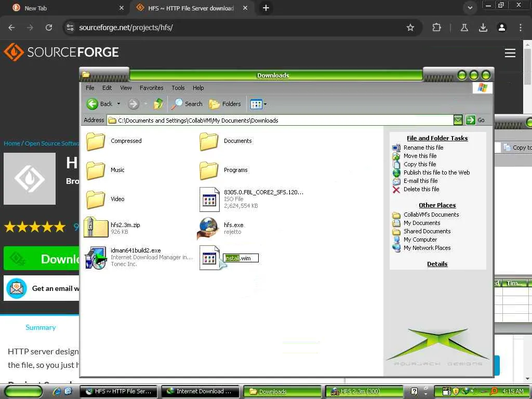This screenshot has height=399, width=532.
Task: Open My Documents from Other Places
Action: [422, 223]
